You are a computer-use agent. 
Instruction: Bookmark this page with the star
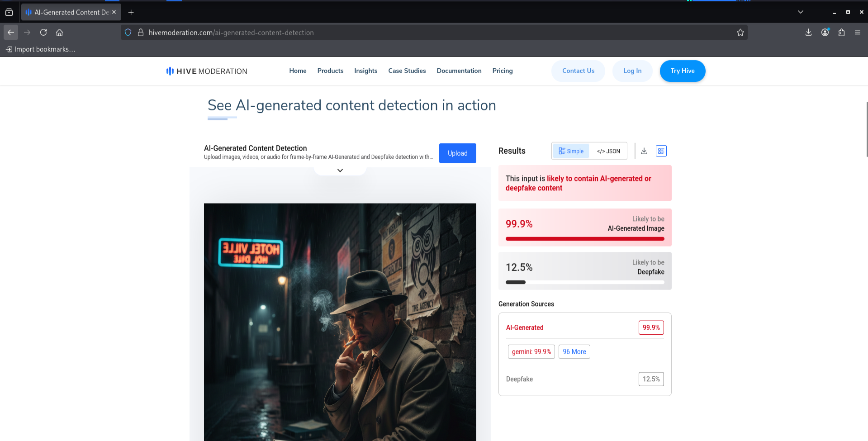click(740, 33)
